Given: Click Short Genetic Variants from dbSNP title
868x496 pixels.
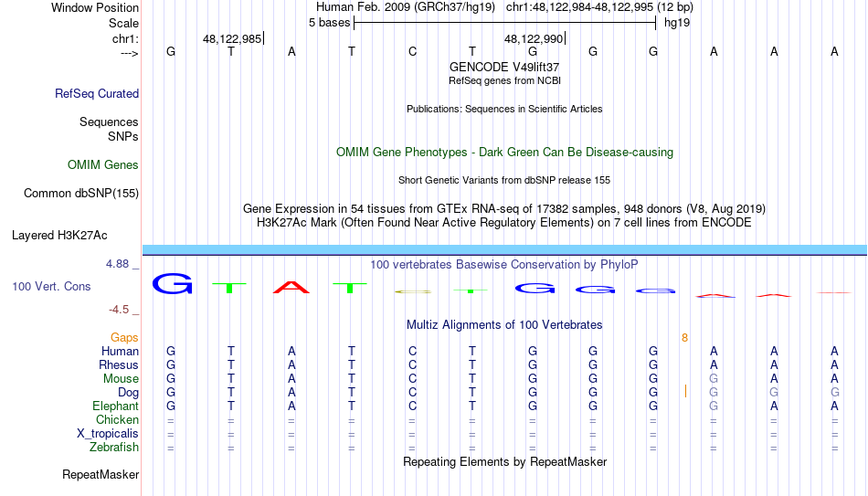Looking at the screenshot, I should point(504,181).
